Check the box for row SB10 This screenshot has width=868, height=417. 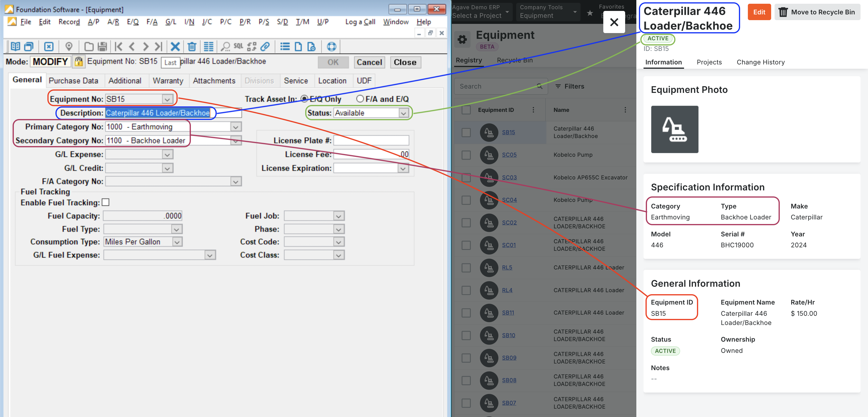tap(466, 335)
